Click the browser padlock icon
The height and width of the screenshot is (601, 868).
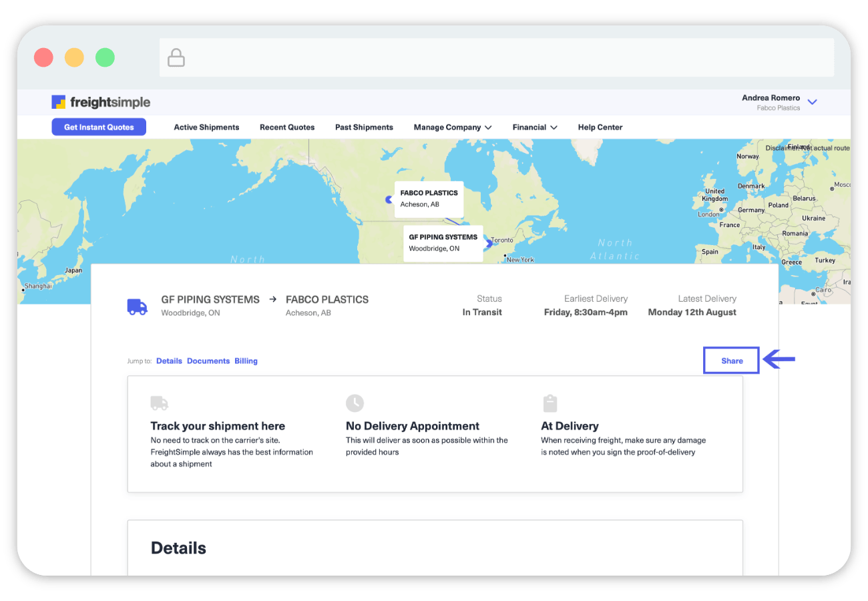click(x=176, y=58)
